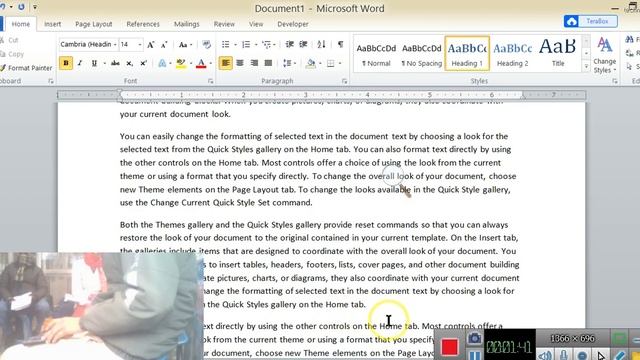Click the recorder speaker volume icon
Image resolution: width=640 pixels, height=360 pixels.
544,355
